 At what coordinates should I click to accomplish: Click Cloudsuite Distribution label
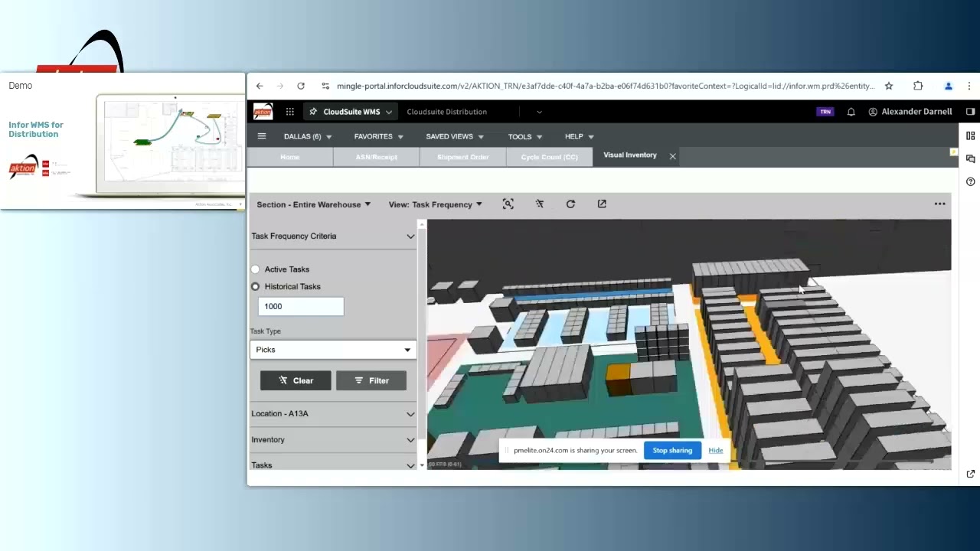click(446, 112)
